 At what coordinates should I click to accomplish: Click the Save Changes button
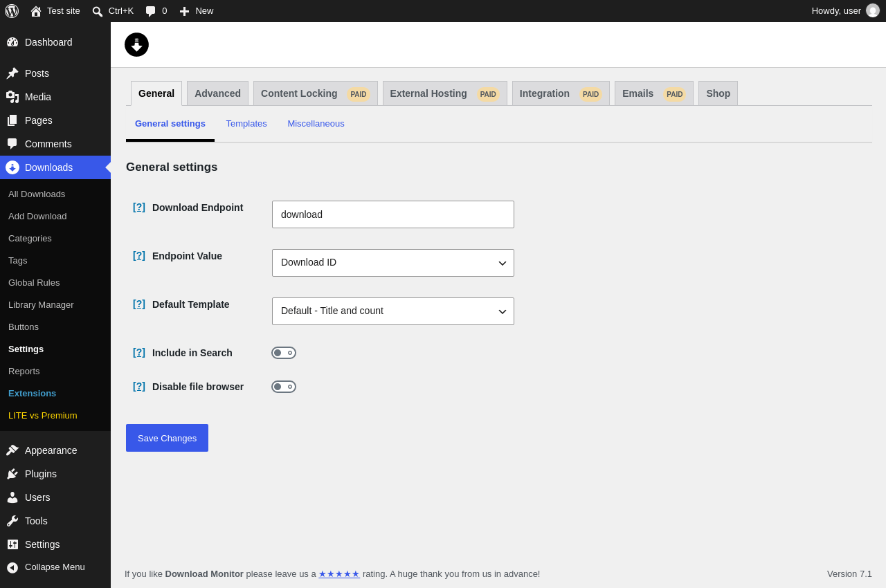(167, 438)
